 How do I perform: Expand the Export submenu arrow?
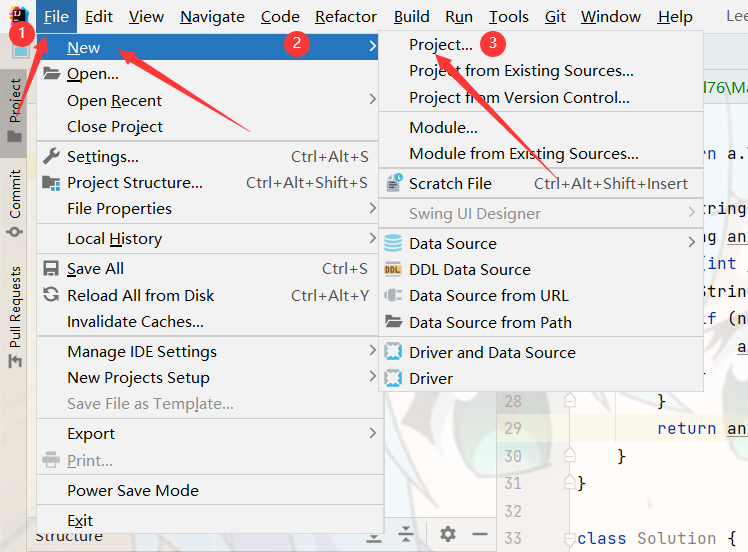(372, 433)
